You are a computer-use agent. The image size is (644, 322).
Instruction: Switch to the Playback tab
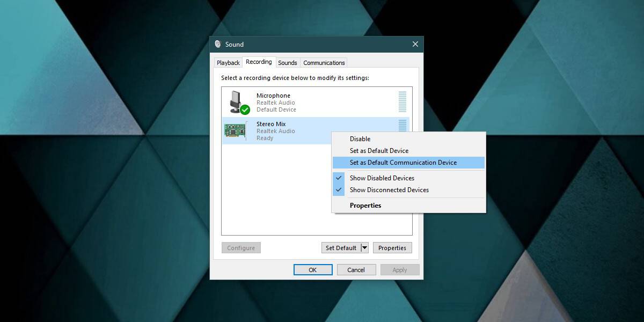point(228,63)
